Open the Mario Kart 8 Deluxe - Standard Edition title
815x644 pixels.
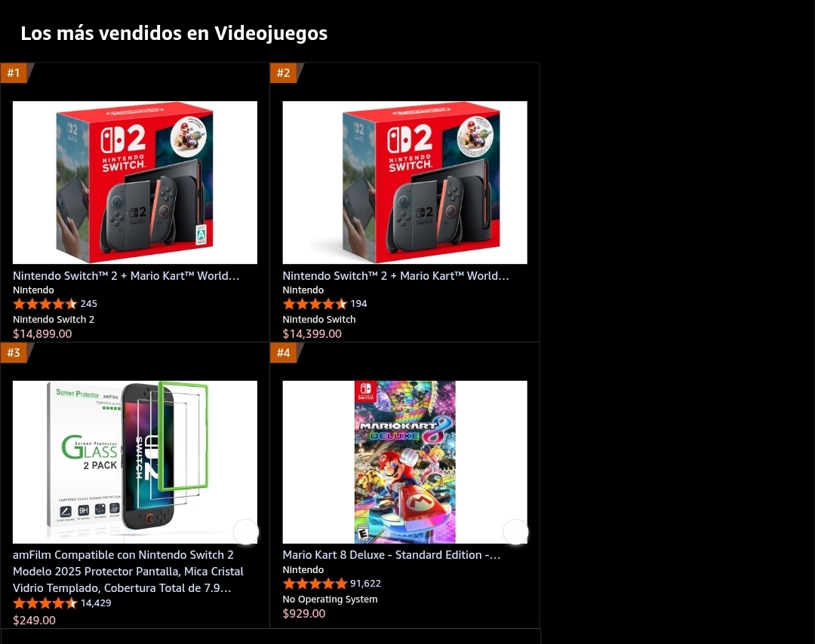pyautogui.click(x=392, y=555)
